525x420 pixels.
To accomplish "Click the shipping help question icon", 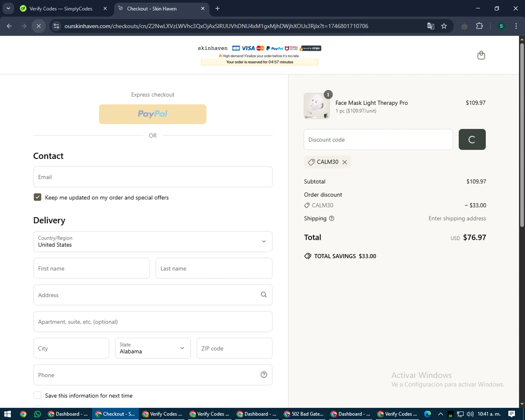I will (331, 218).
